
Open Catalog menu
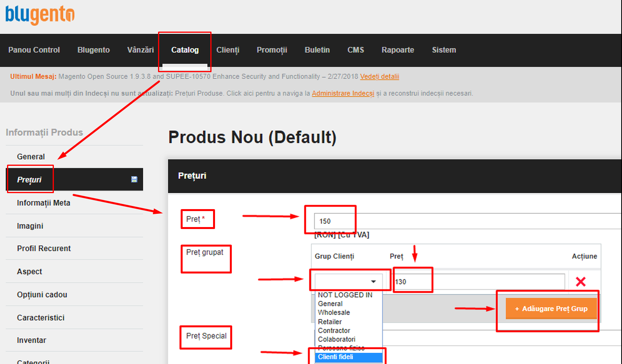point(185,50)
